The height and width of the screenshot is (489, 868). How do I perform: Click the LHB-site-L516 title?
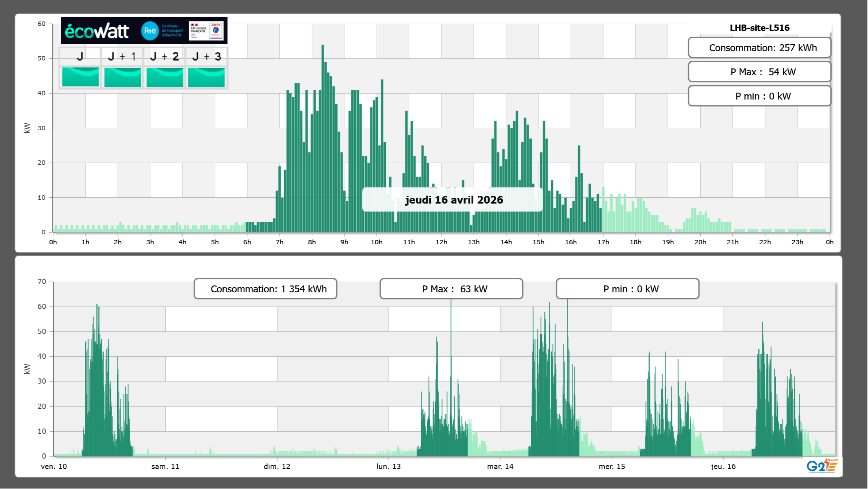tap(759, 28)
